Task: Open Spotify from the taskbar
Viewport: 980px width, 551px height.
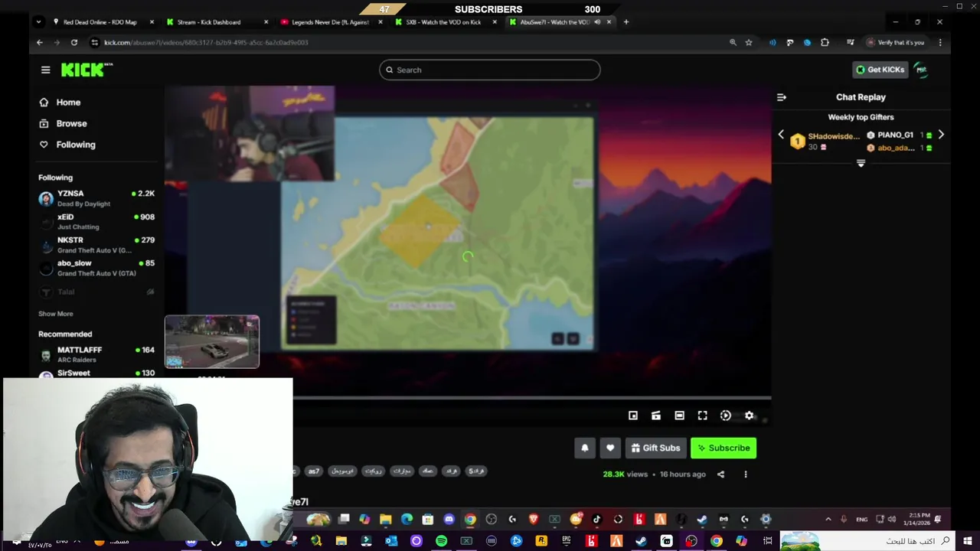Action: 442,541
